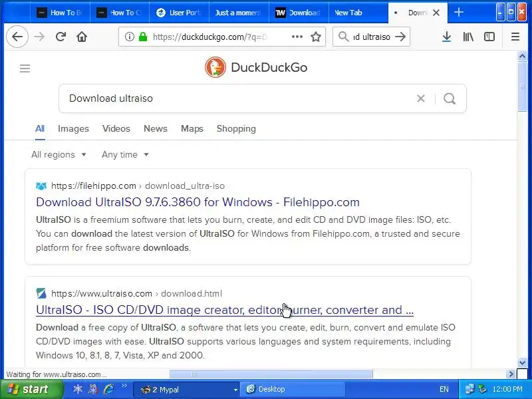Click the toolbar search magnifier icon
Image resolution: width=532 pixels, height=399 pixels.
343,37
